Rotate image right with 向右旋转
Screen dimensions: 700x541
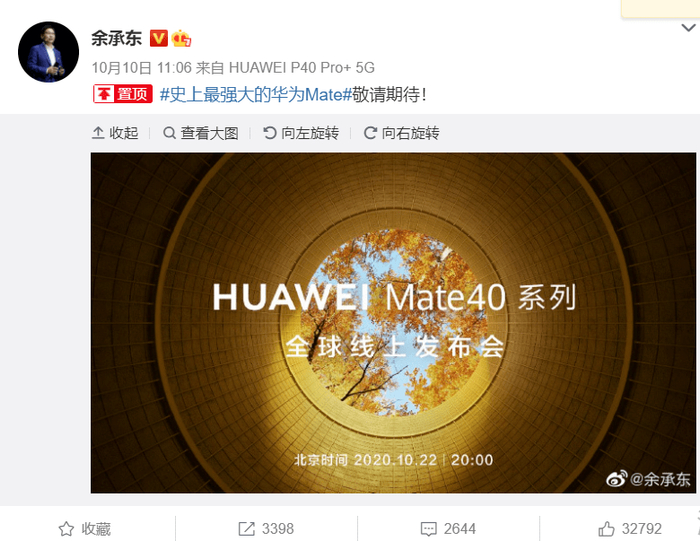[401, 133]
